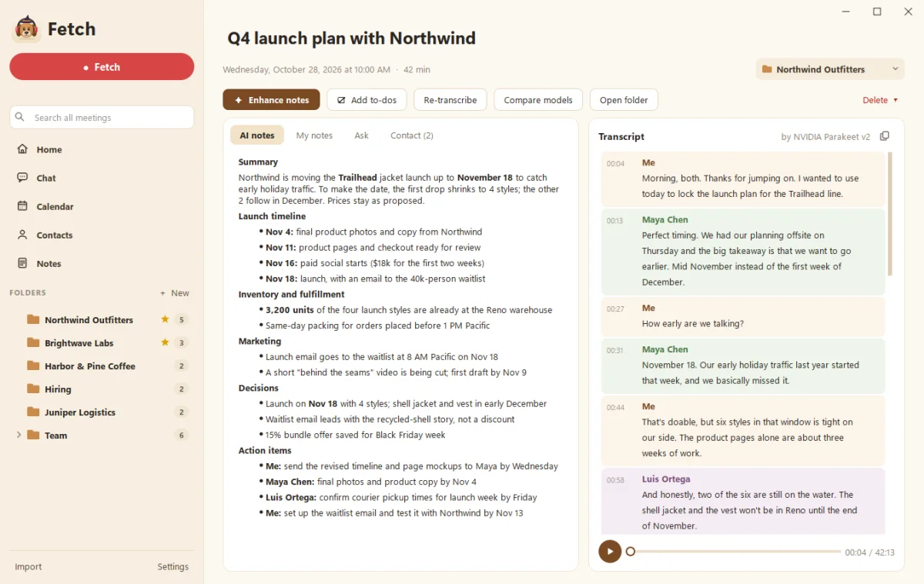This screenshot has width=924, height=584.
Task: Open the Juniper Logistics folder
Action: pos(102,412)
